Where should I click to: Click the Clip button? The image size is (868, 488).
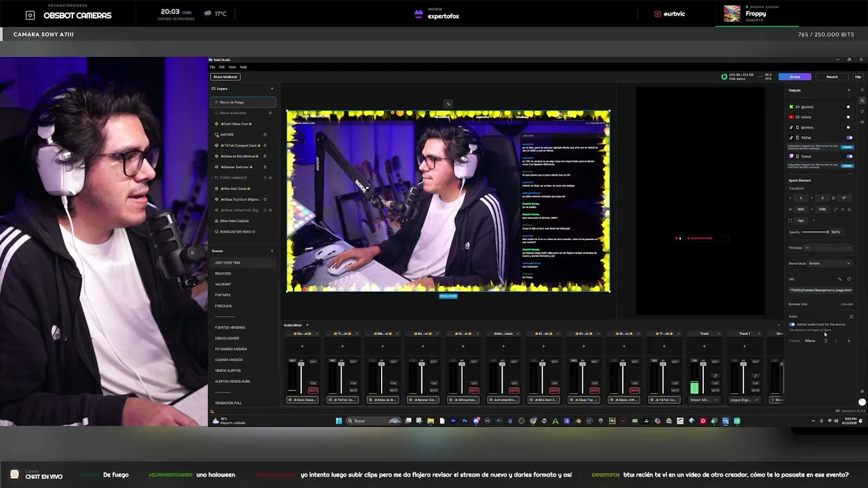[858, 77]
